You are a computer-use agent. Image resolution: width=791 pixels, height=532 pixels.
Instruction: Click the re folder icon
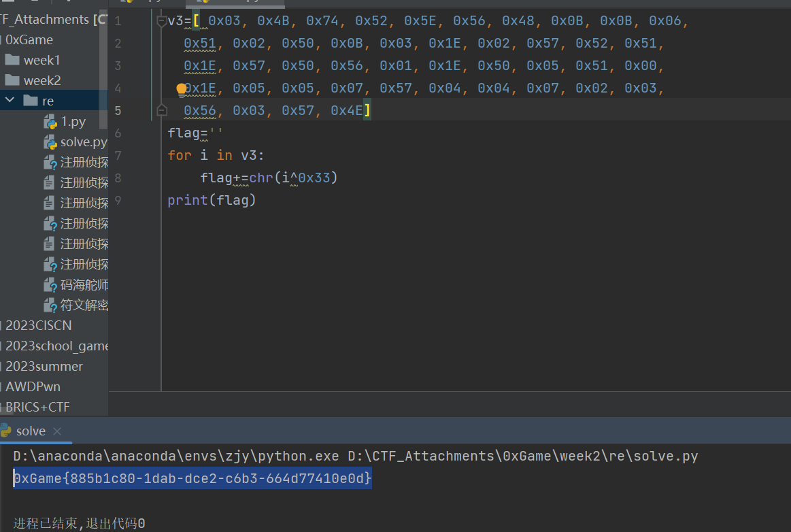click(x=30, y=101)
